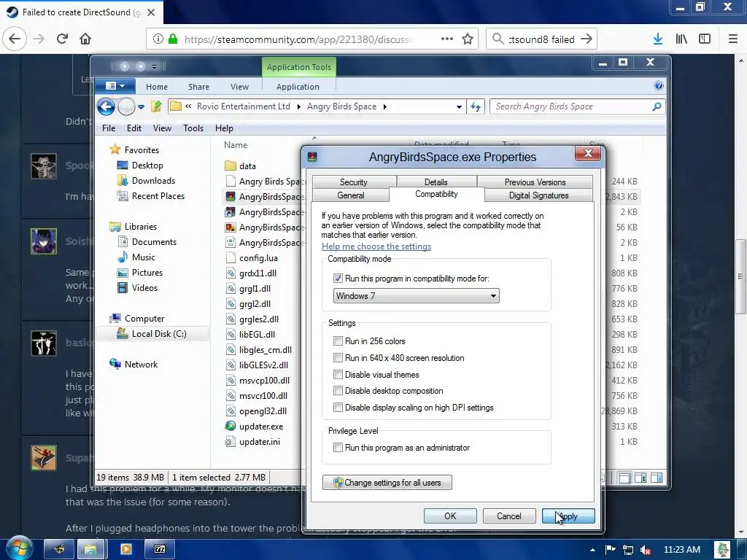
Task: Click Change settings for all users
Action: pyautogui.click(x=387, y=483)
